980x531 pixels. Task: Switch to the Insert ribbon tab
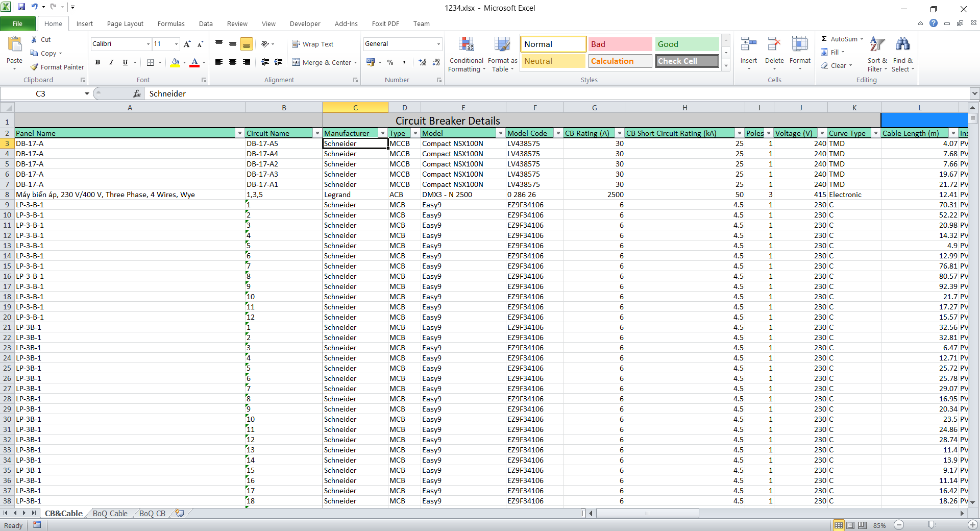pos(85,23)
